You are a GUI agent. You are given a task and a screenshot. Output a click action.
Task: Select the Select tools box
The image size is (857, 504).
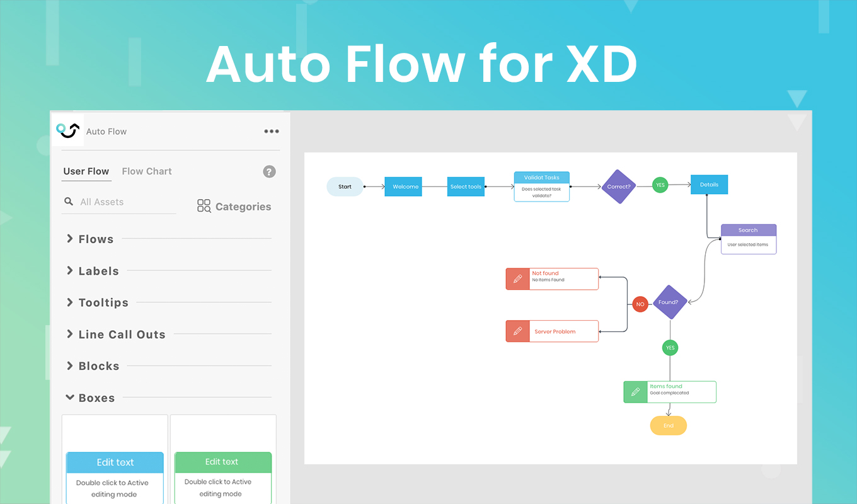point(466,186)
